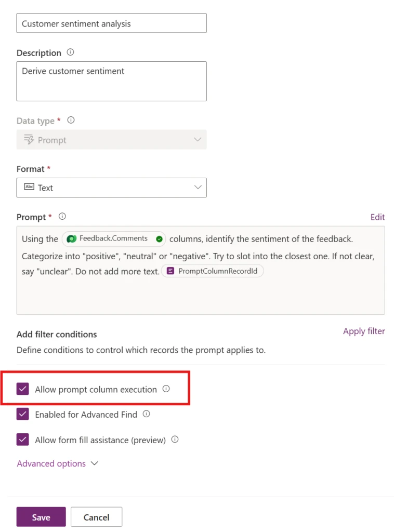Click the Apply filter link
This screenshot has width=394, height=532.
(364, 331)
